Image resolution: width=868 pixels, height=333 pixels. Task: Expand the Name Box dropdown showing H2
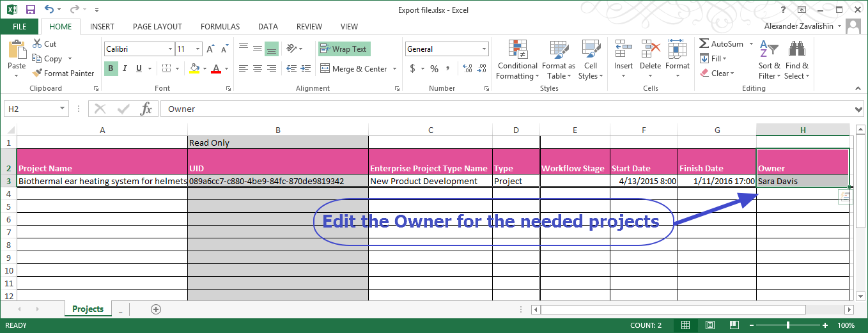point(62,109)
